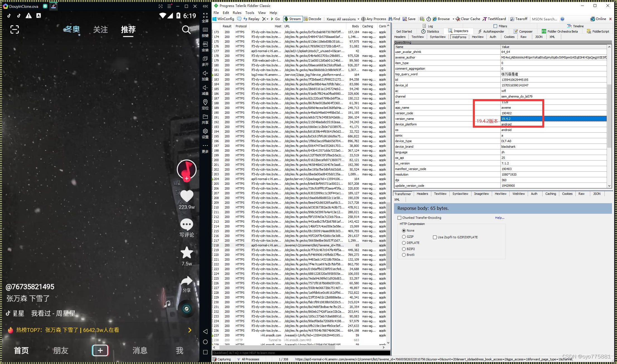Open the emulator title bar menu icon
Viewport: 617px width, 364px height.
tap(169, 6)
